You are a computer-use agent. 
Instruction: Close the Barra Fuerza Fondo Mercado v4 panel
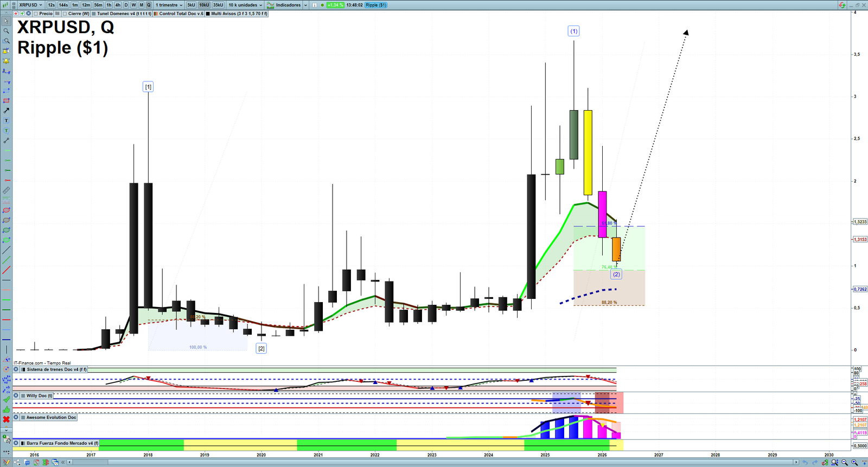tap(16, 443)
